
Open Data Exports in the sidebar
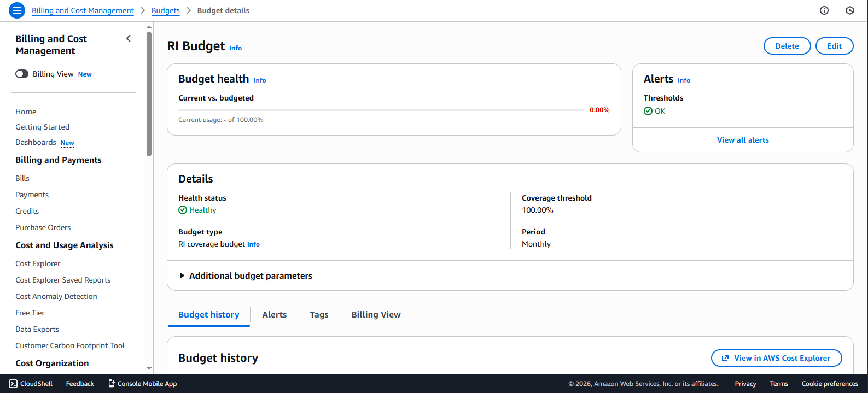point(37,329)
